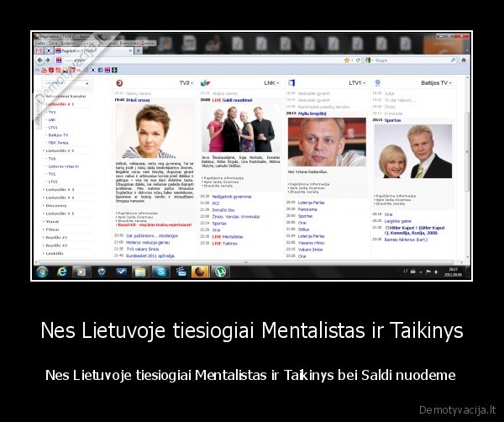Viewport: 504px width, 422px height.
Task: Select Discovery in the sidebar list
Action: point(57,205)
